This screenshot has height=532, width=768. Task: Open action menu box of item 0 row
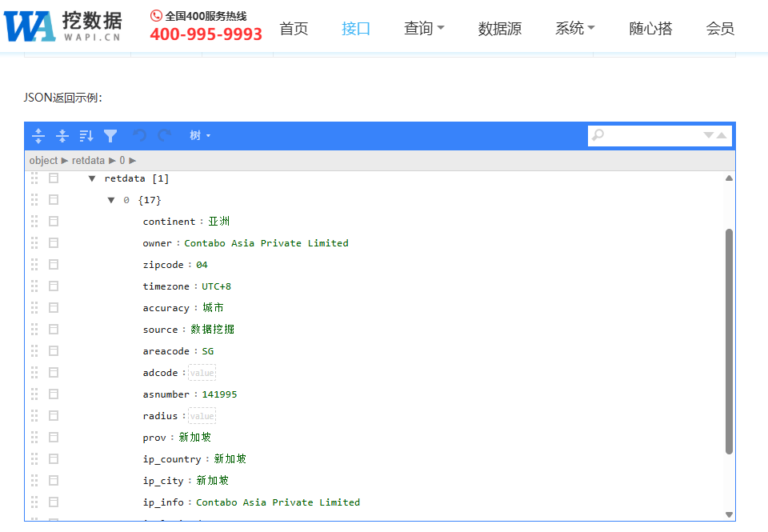pos(54,200)
